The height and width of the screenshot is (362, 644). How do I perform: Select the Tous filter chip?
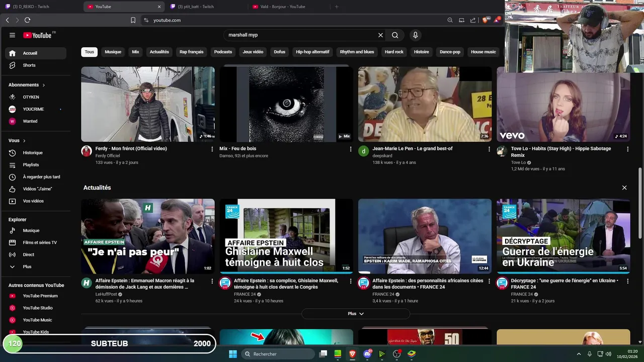(x=89, y=52)
